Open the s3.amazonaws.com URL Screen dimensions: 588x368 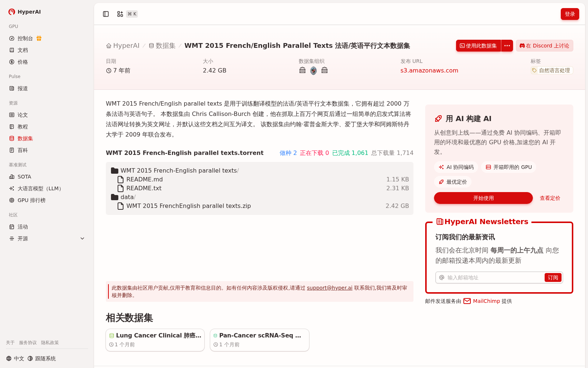click(x=429, y=70)
